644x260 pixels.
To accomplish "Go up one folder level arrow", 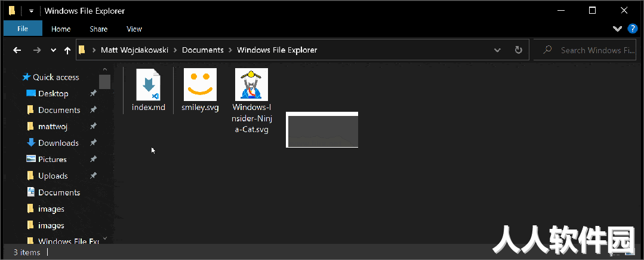I will point(67,50).
